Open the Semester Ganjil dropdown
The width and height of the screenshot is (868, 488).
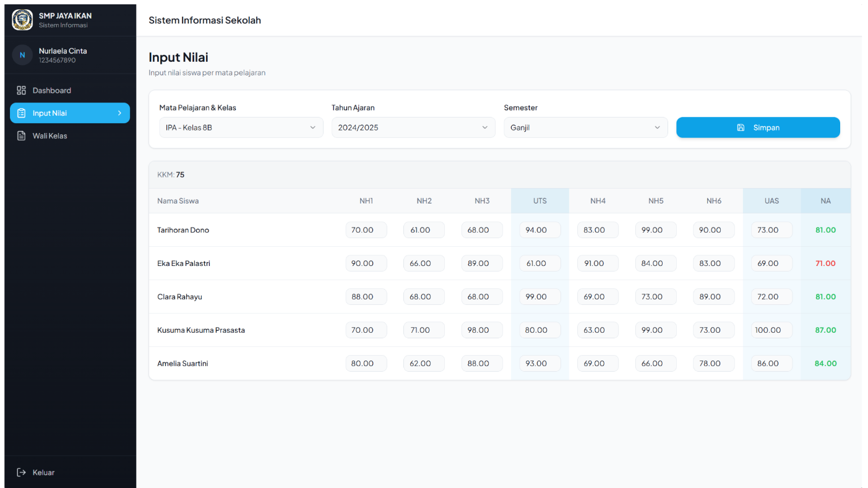(x=586, y=127)
